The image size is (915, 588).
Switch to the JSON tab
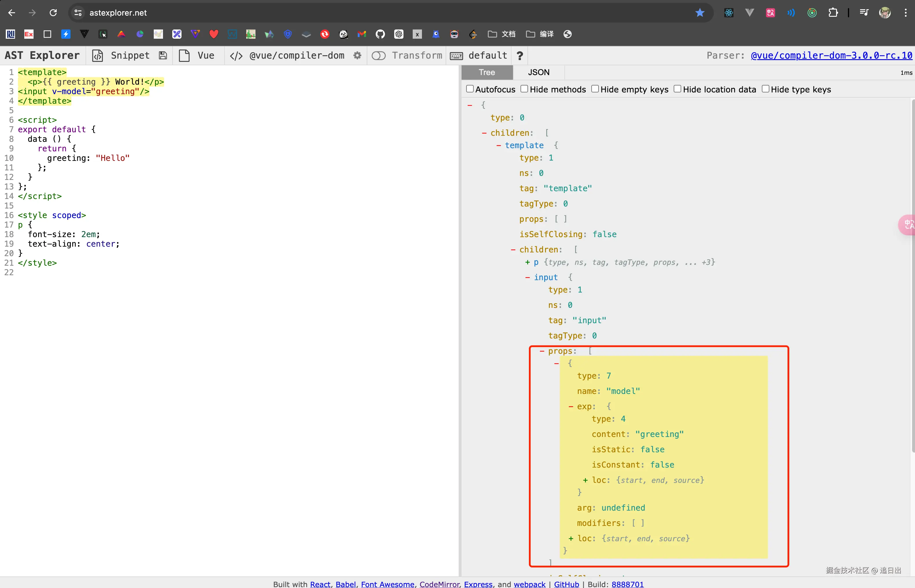coord(538,72)
